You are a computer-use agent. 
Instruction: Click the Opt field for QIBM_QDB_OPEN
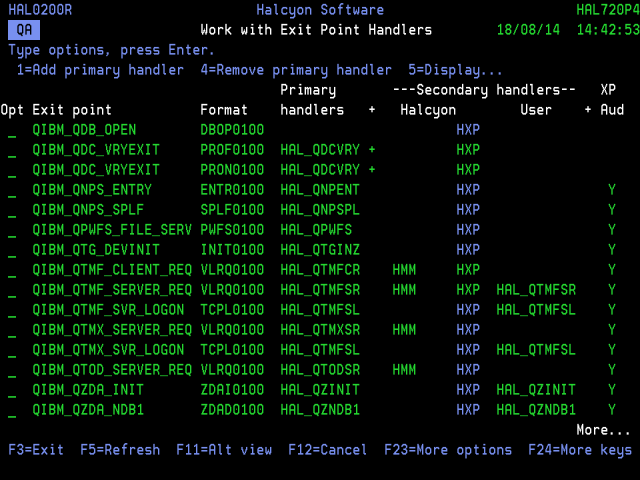(x=12, y=130)
